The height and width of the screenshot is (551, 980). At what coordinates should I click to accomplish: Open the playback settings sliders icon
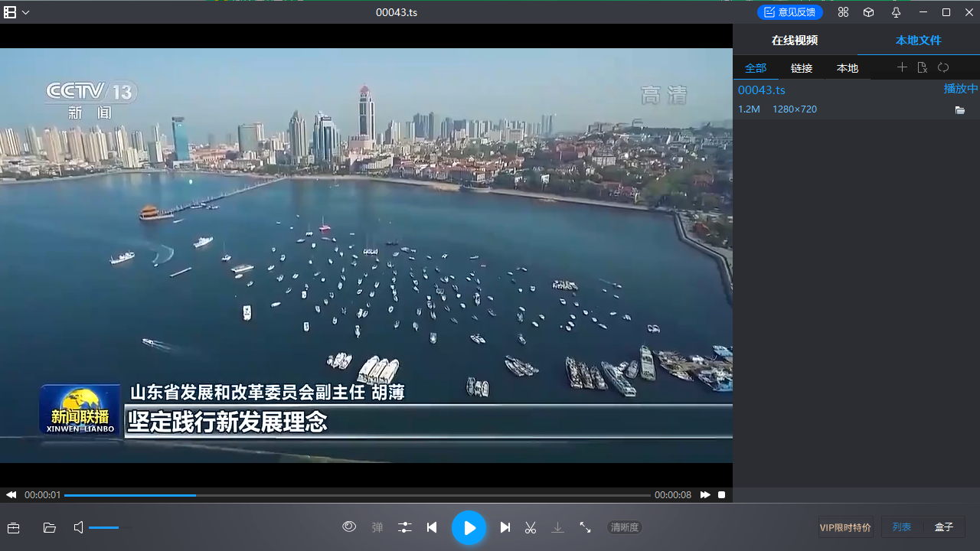coord(404,527)
